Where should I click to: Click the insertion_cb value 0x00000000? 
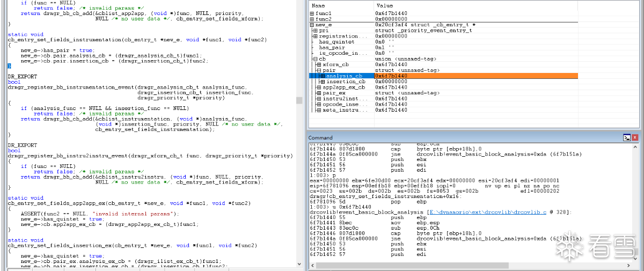pos(391,82)
